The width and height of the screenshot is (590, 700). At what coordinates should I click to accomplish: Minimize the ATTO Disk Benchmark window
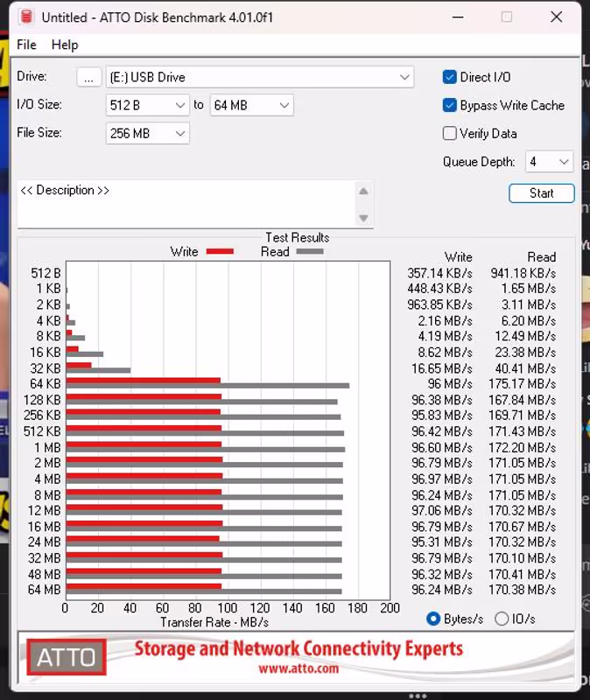coord(457,17)
